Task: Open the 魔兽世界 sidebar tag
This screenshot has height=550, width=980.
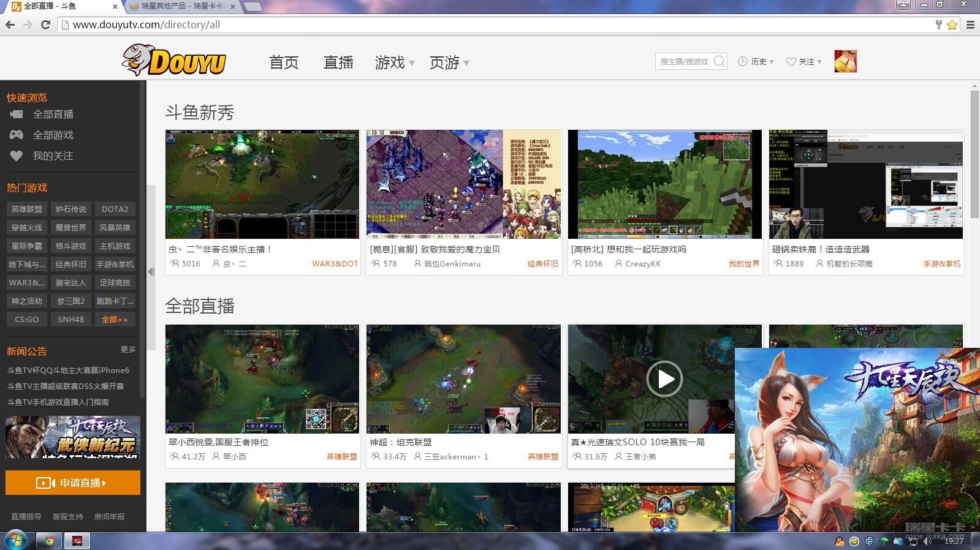Action: pyautogui.click(x=71, y=227)
